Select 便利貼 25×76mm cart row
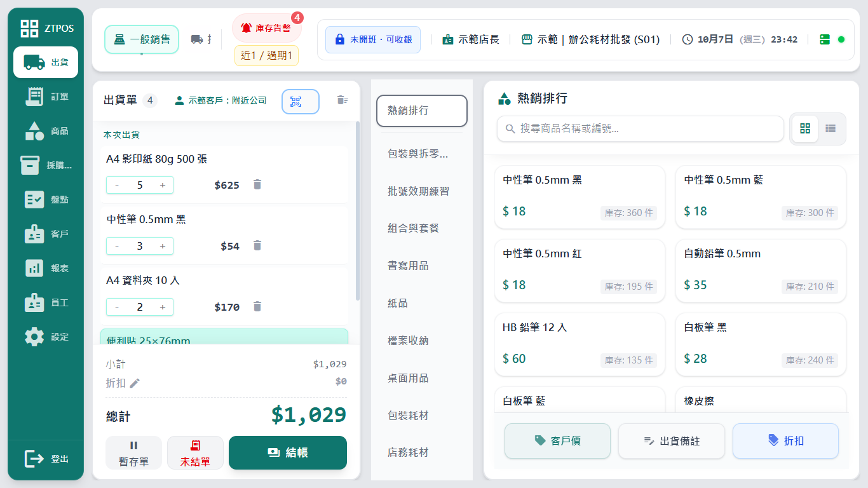868x488 pixels. click(x=224, y=337)
